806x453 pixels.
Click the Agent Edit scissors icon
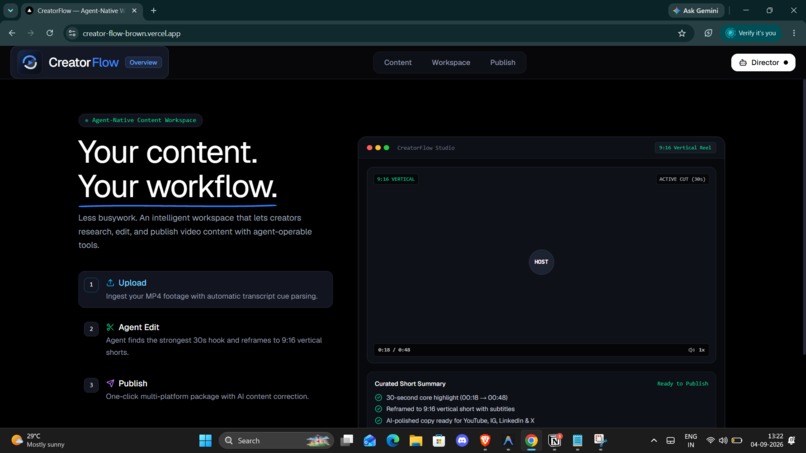(x=110, y=327)
